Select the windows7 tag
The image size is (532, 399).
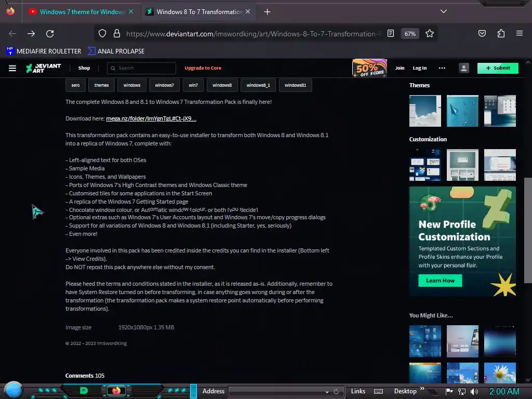point(164,85)
